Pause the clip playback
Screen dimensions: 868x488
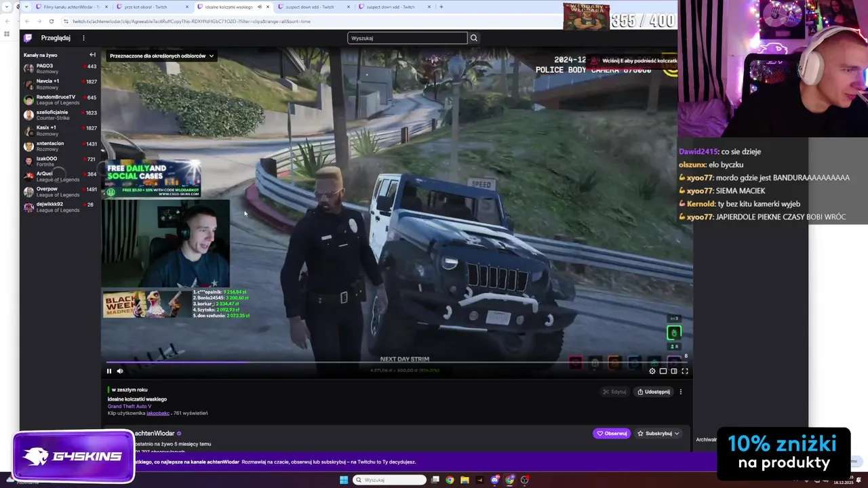tap(108, 371)
